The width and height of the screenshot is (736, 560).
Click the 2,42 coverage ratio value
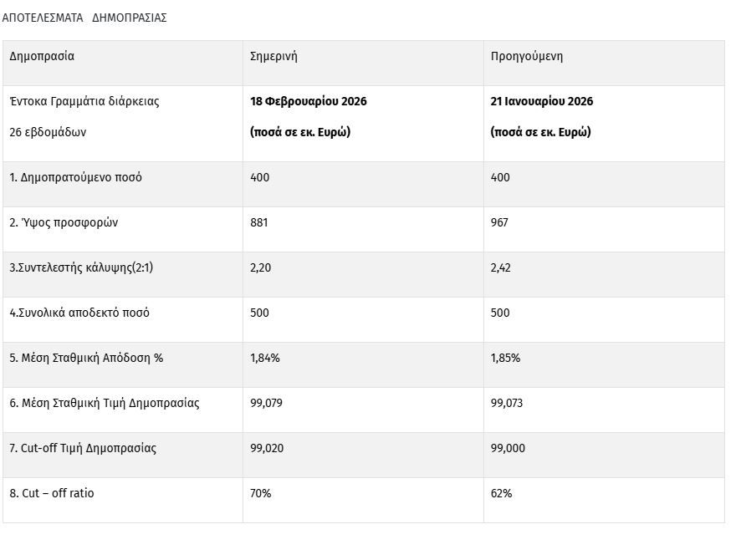pos(501,267)
